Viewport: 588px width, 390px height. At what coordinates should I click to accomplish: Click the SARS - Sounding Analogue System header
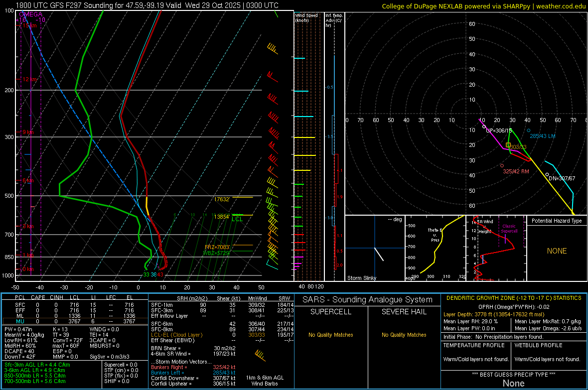(368, 300)
